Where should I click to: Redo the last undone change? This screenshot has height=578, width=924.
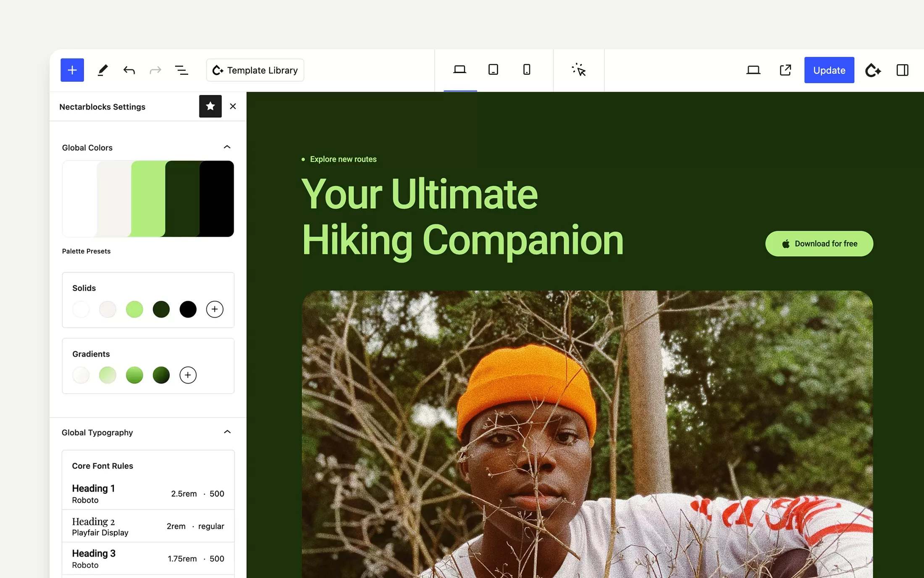tap(155, 70)
